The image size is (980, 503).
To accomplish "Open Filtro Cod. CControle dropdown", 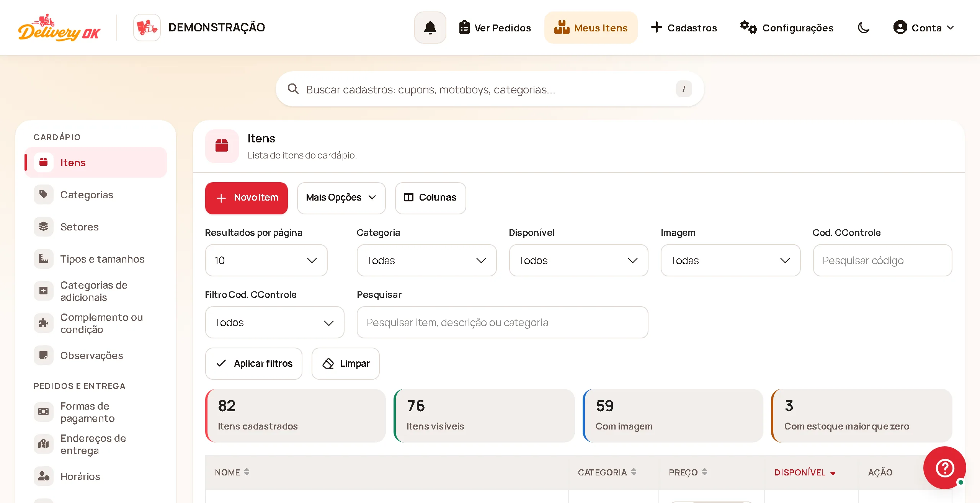I will click(x=275, y=322).
